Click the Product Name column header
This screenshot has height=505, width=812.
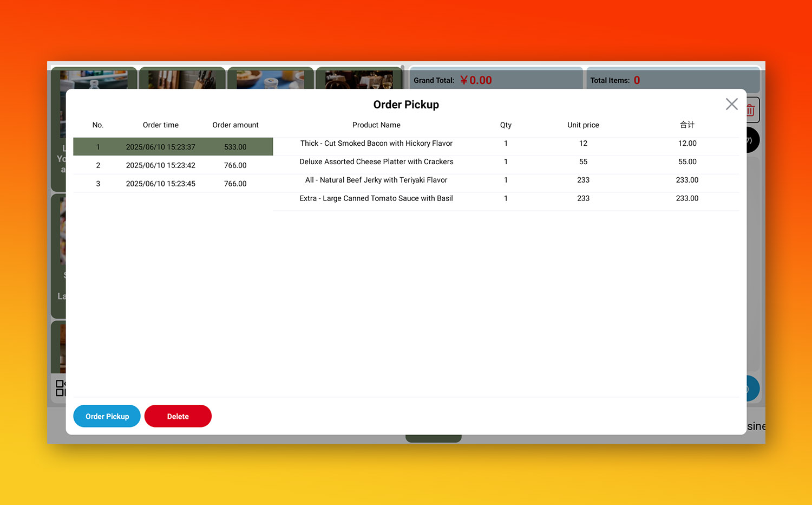pos(376,125)
